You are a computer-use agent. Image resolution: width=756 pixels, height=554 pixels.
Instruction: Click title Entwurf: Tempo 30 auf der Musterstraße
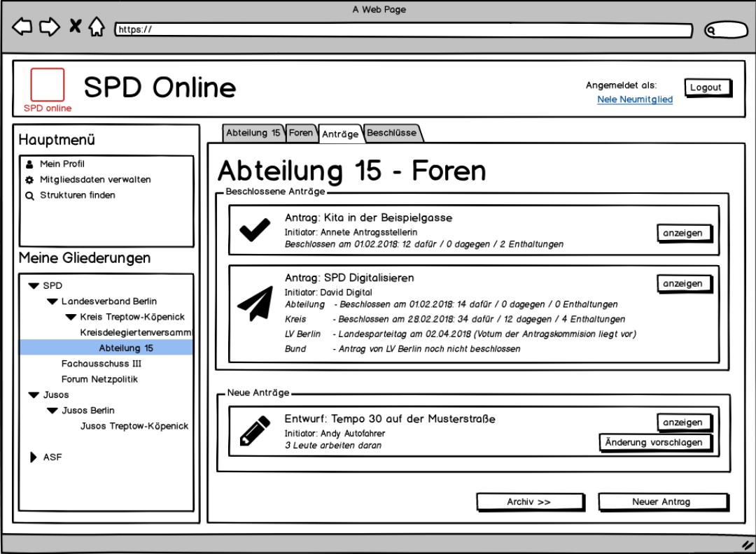click(390, 418)
